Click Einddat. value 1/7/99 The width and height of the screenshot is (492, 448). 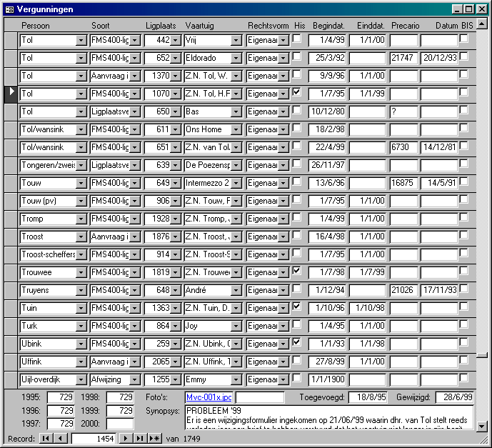click(367, 272)
